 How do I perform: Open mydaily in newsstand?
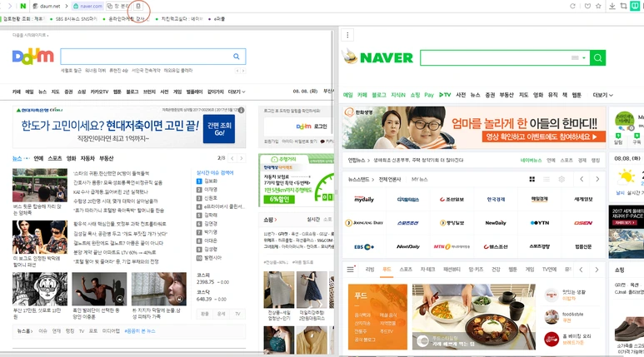coord(364,200)
